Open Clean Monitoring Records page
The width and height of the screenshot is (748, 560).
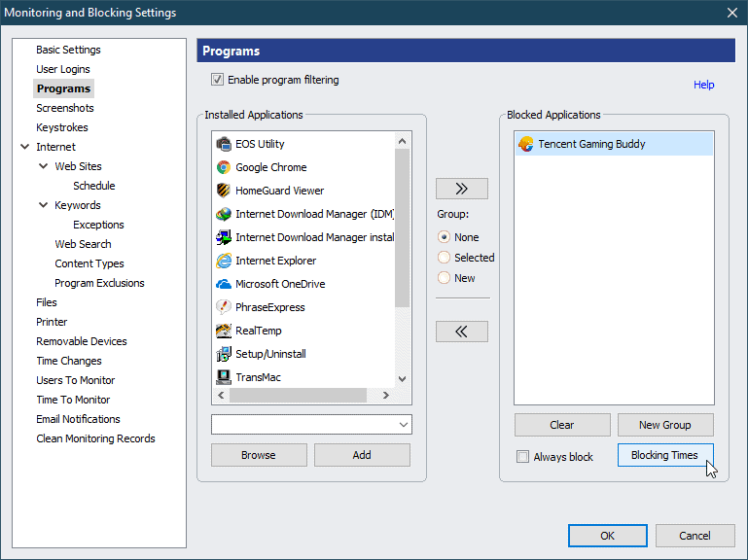click(x=95, y=438)
